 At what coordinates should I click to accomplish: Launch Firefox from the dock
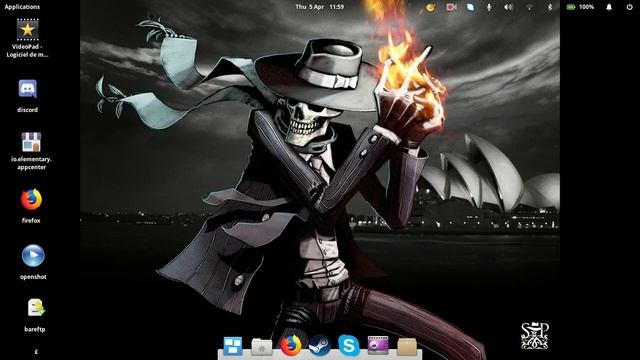pos(291,345)
